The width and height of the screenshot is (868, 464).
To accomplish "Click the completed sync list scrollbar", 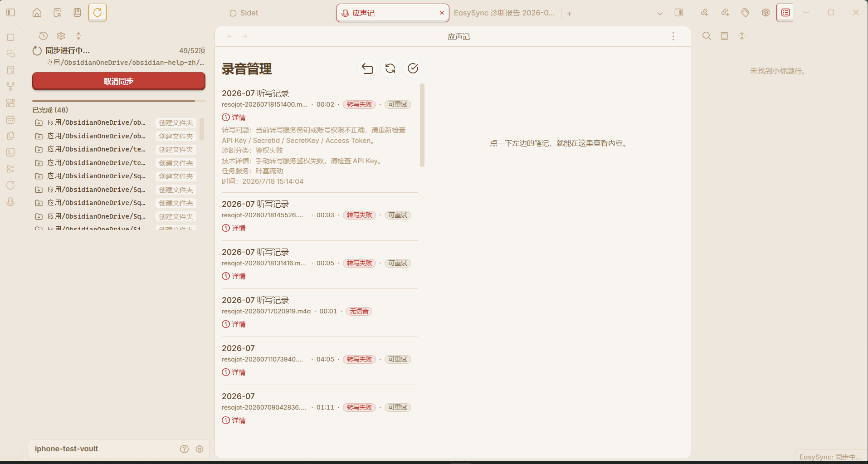I will pyautogui.click(x=202, y=129).
